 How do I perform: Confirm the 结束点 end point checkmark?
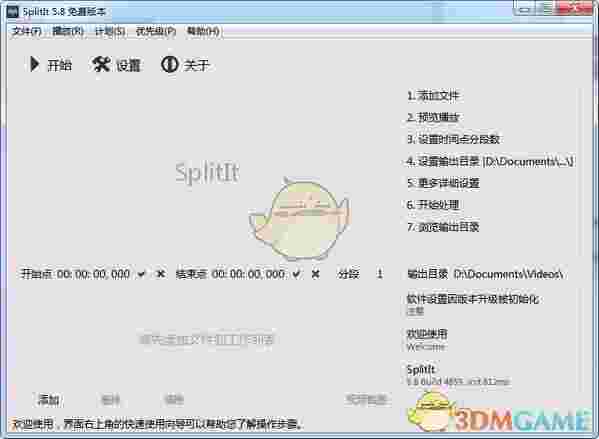click(296, 274)
